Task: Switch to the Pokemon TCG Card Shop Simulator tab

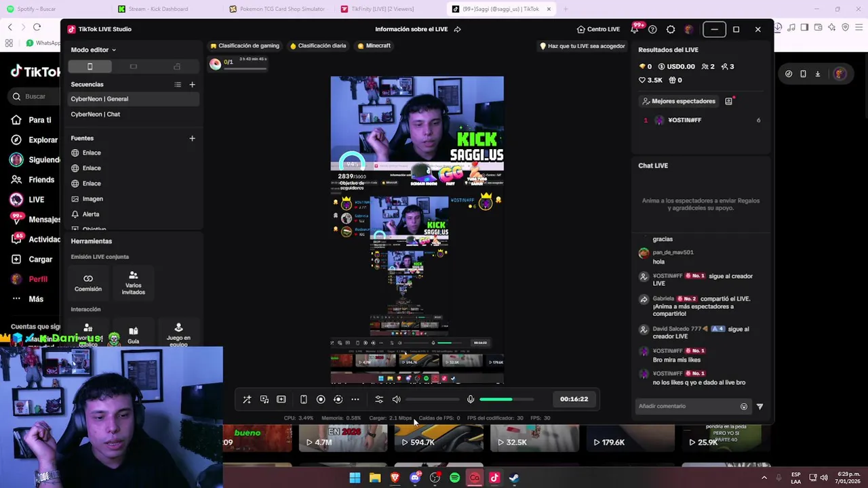Action: pos(281,9)
